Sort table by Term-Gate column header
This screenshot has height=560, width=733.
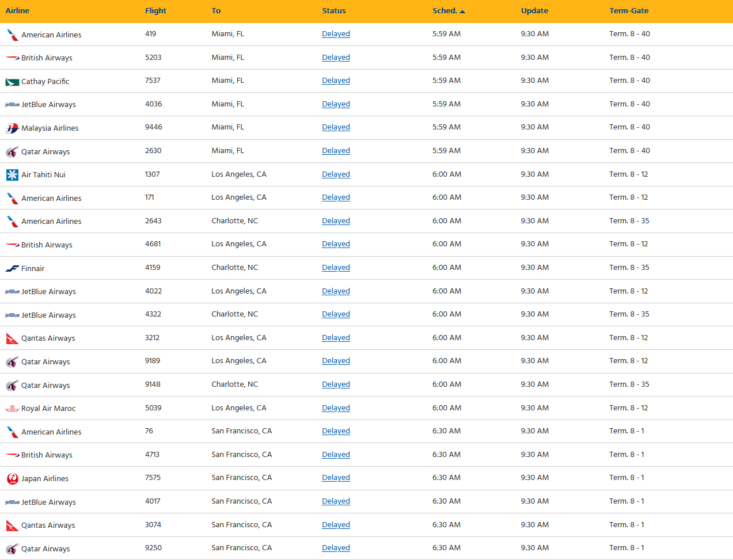point(629,11)
